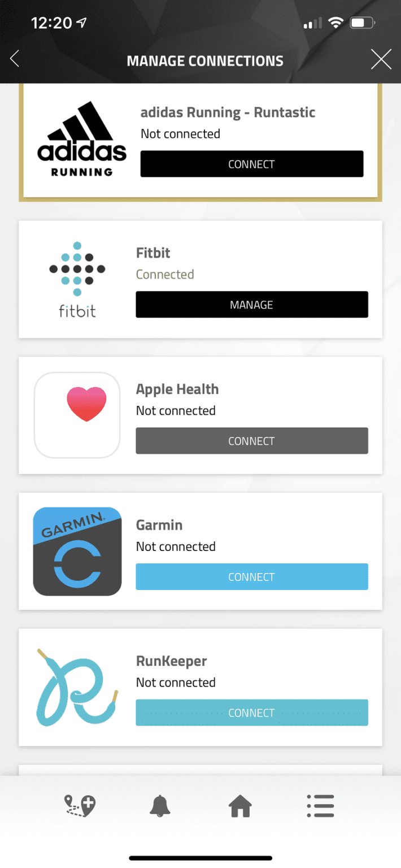Connect Garmin account
This screenshot has height=868, width=401.
tap(251, 577)
